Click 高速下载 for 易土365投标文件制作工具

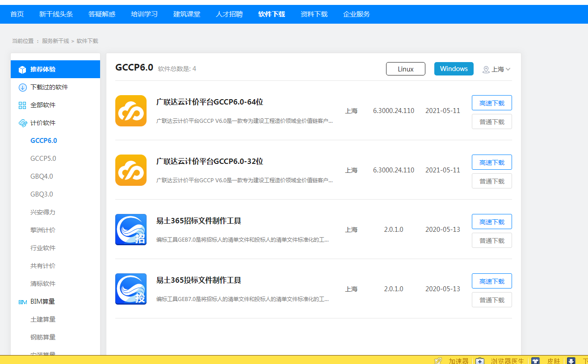click(492, 281)
